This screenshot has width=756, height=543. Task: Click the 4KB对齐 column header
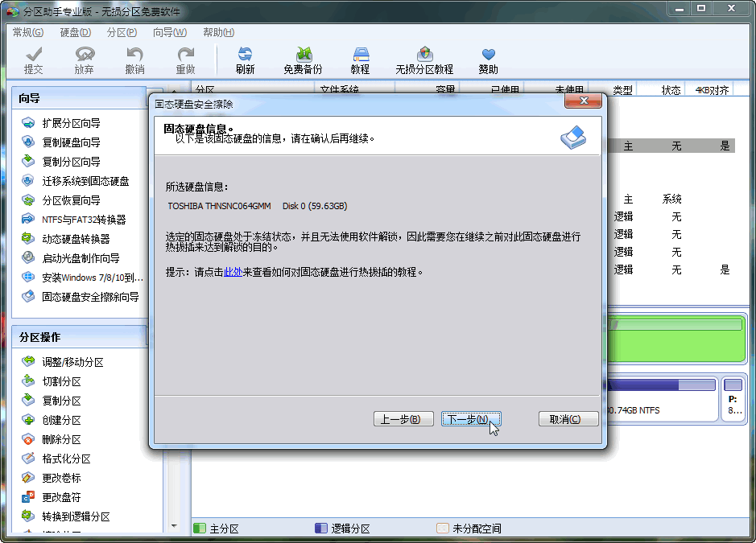coord(711,90)
